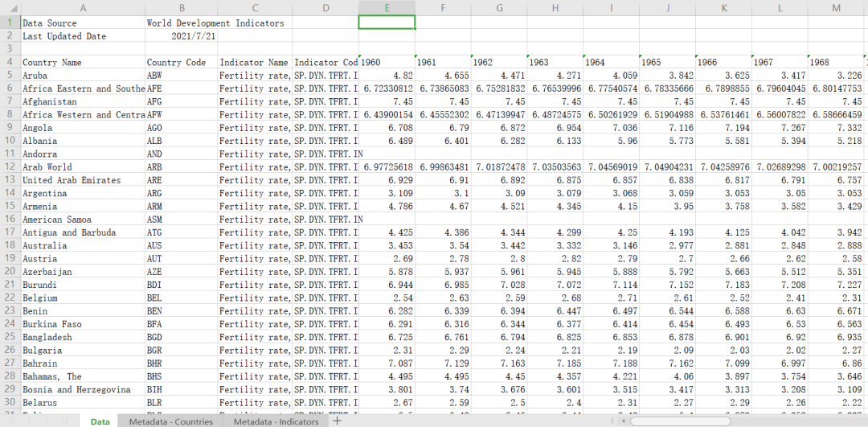Select the Data sheet tab
Image resolution: width=868 pixels, height=427 pixels.
[100, 421]
